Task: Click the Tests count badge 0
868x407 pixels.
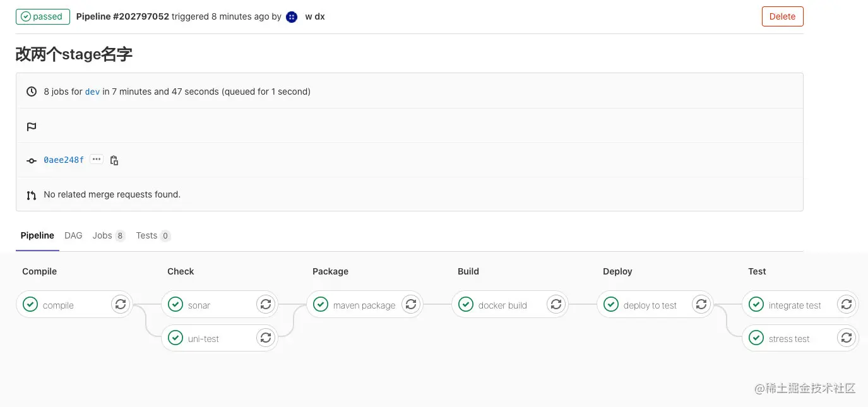Action: (165, 236)
